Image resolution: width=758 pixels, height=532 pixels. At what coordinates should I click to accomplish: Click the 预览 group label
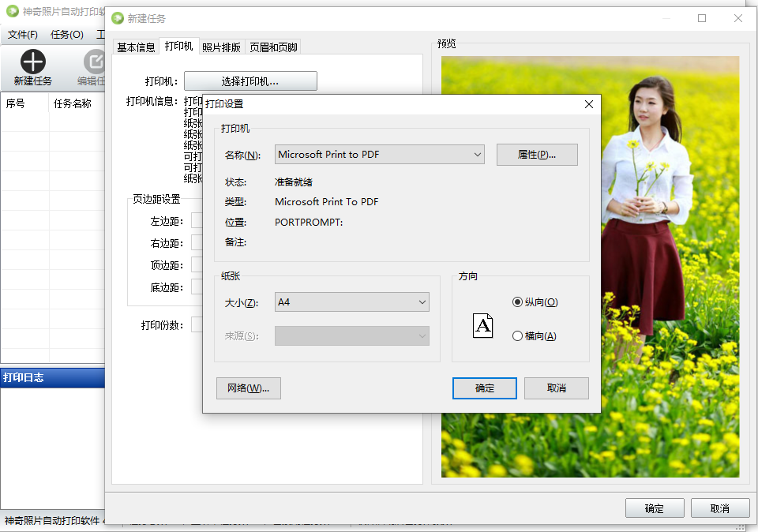coord(446,43)
